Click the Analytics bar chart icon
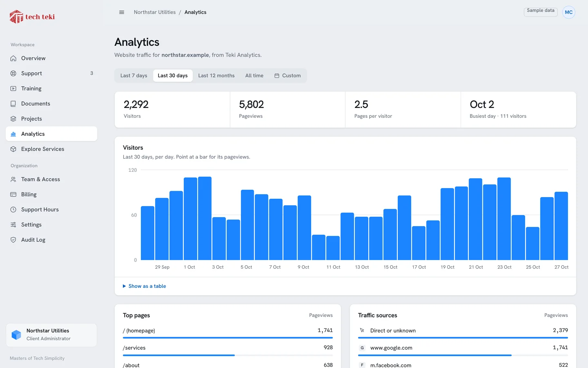The height and width of the screenshot is (368, 588). pos(13,134)
